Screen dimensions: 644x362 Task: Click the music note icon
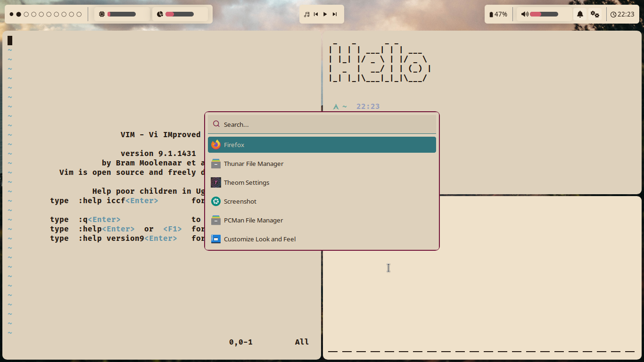click(x=307, y=14)
